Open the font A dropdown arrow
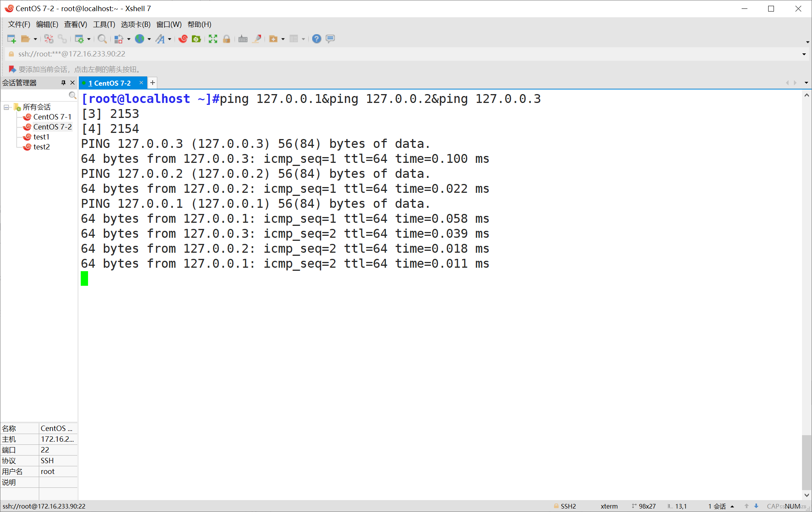Viewport: 812px width, 512px height. click(x=170, y=39)
